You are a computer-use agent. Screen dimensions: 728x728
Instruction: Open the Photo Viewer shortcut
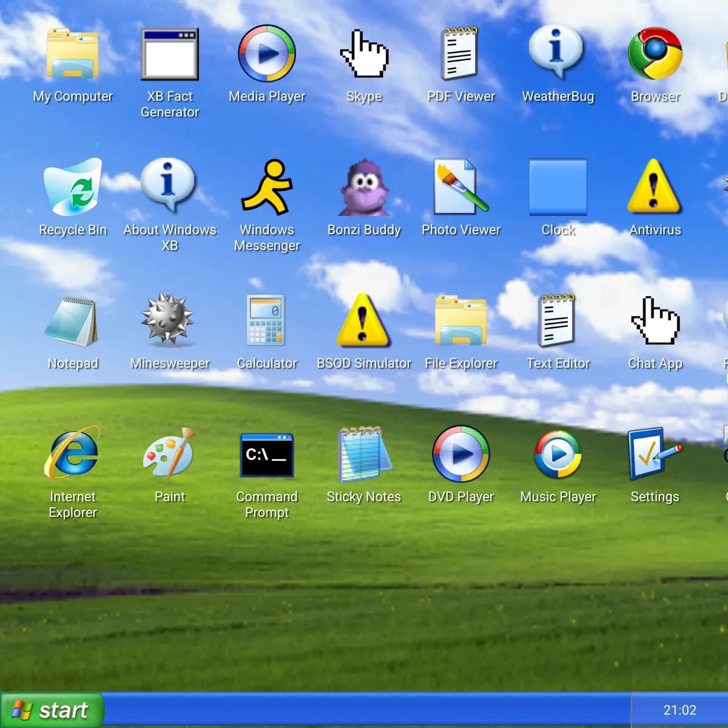[x=461, y=187]
